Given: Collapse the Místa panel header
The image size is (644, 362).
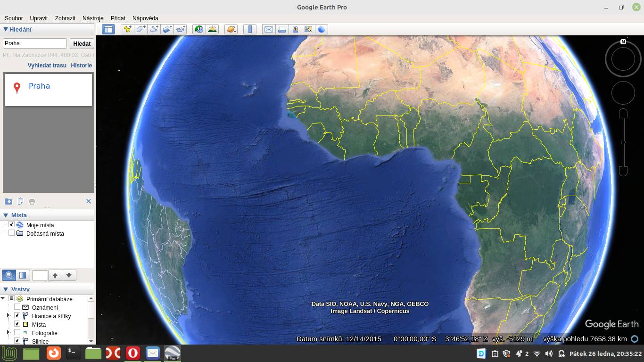Looking at the screenshot, I should [x=6, y=215].
